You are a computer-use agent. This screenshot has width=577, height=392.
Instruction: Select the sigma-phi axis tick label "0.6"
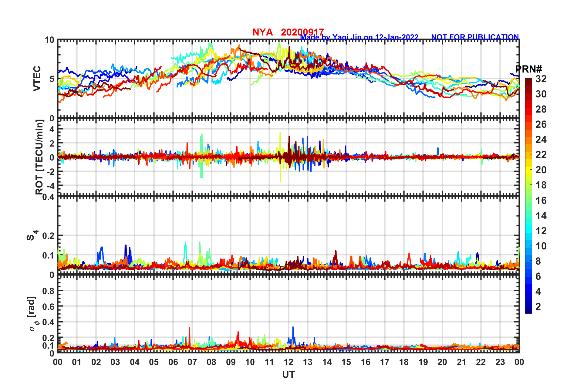tap(49, 306)
